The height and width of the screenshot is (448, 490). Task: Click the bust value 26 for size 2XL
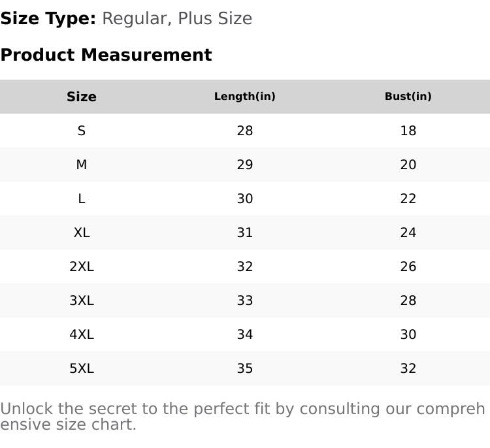[x=408, y=266]
